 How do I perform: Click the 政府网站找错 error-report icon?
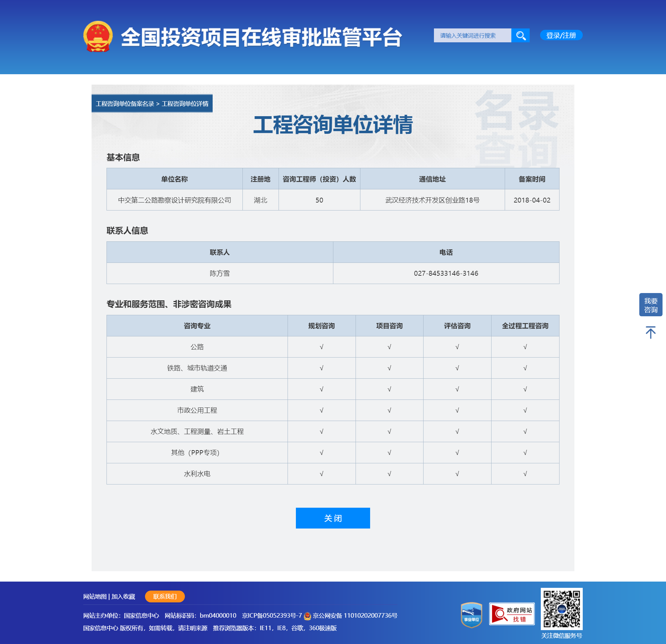pos(512,614)
